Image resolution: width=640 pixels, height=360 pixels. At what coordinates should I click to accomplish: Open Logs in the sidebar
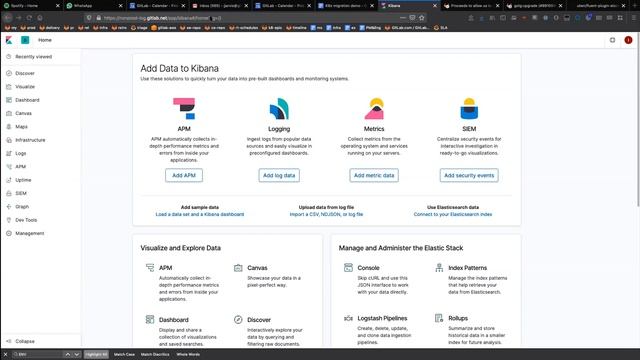(20, 153)
